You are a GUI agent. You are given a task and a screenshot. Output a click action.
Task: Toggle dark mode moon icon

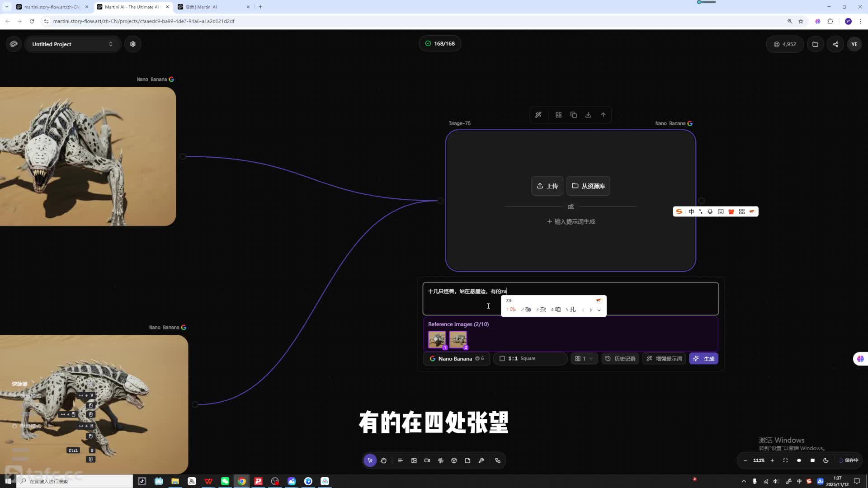coord(826,460)
